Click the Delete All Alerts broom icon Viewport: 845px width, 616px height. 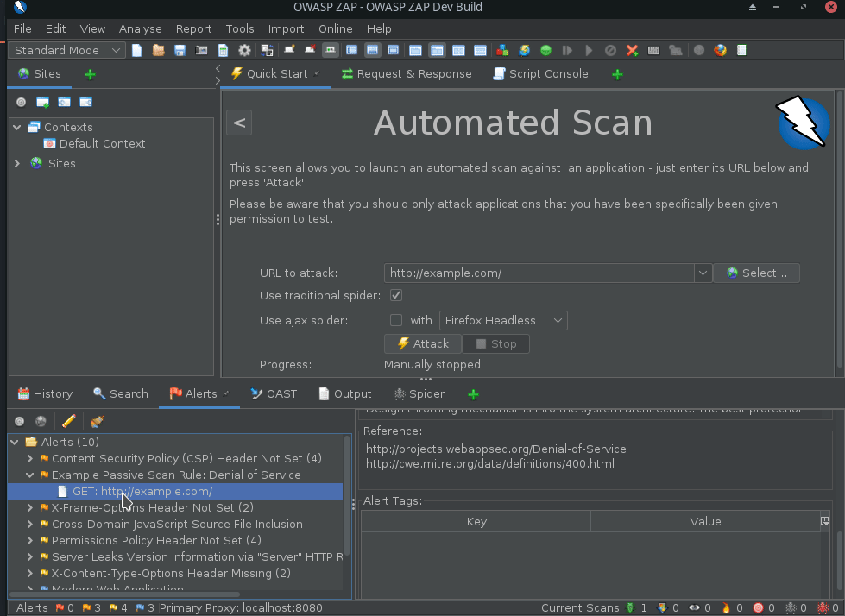97,421
